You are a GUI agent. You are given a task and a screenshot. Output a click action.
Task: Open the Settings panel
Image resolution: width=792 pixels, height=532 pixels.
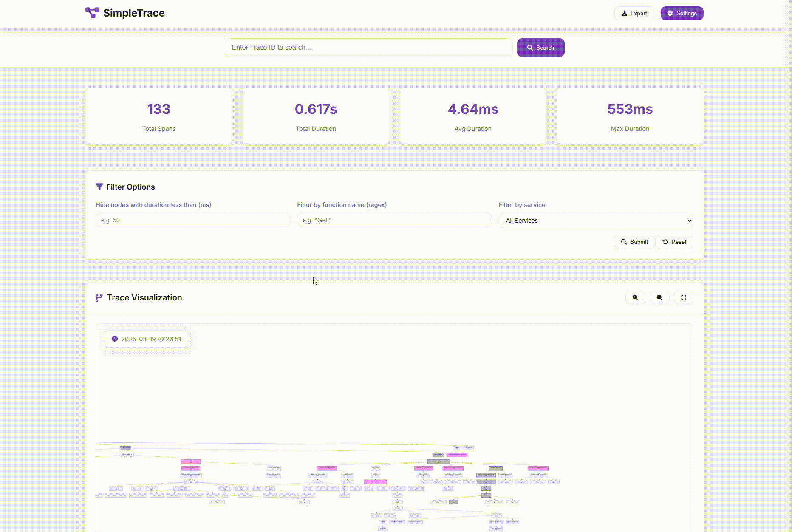(x=682, y=13)
